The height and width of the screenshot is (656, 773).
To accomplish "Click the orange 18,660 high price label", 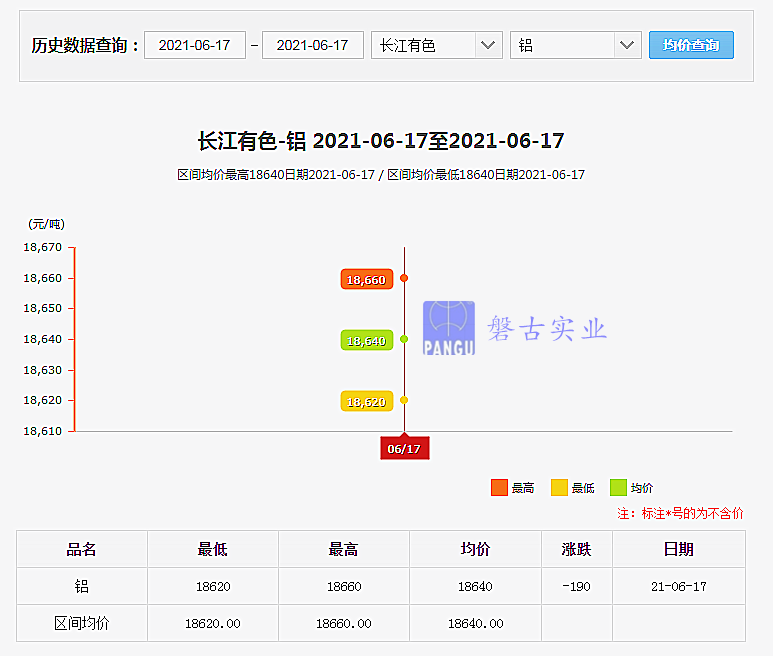I will pos(367,279).
